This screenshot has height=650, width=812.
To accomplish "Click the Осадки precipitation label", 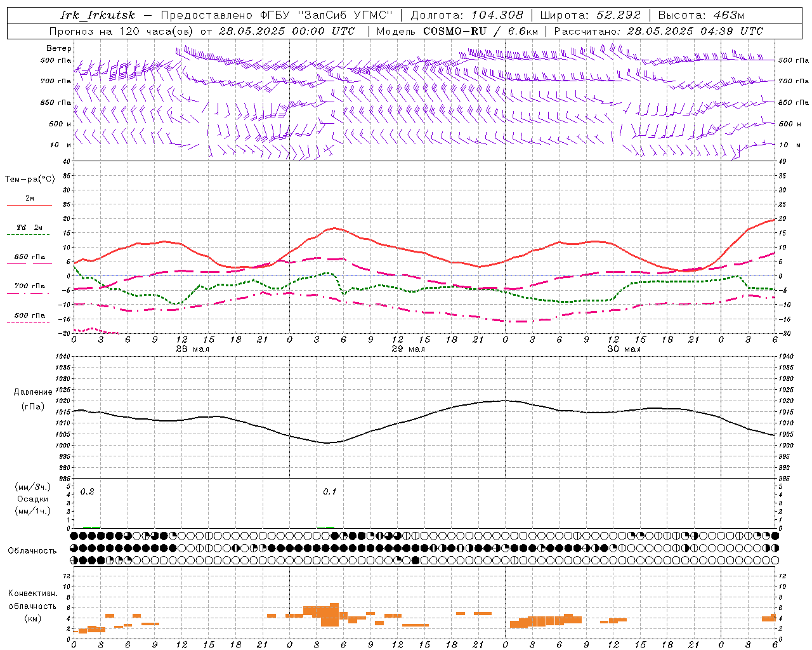I will [x=32, y=499].
